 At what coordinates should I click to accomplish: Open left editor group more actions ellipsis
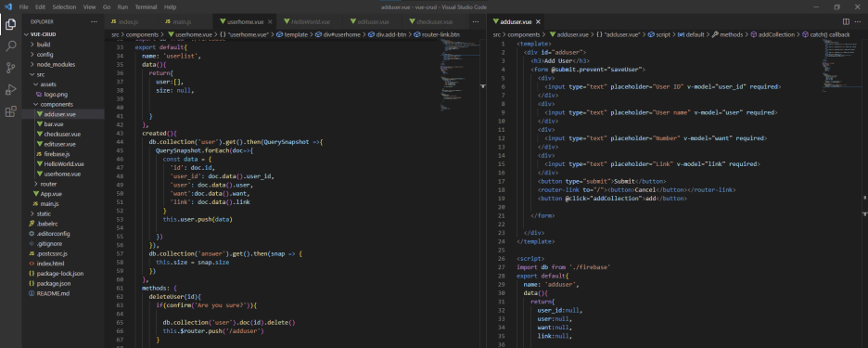point(476,21)
